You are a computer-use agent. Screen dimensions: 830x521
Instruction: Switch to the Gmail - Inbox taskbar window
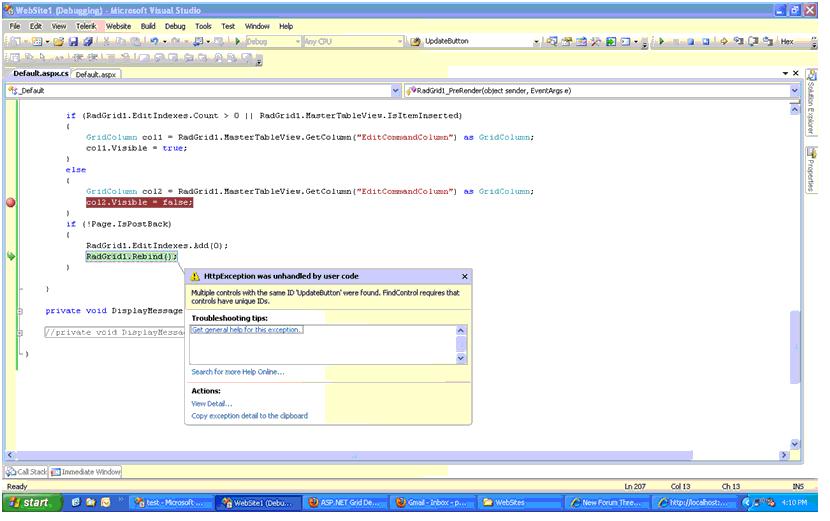point(433,502)
